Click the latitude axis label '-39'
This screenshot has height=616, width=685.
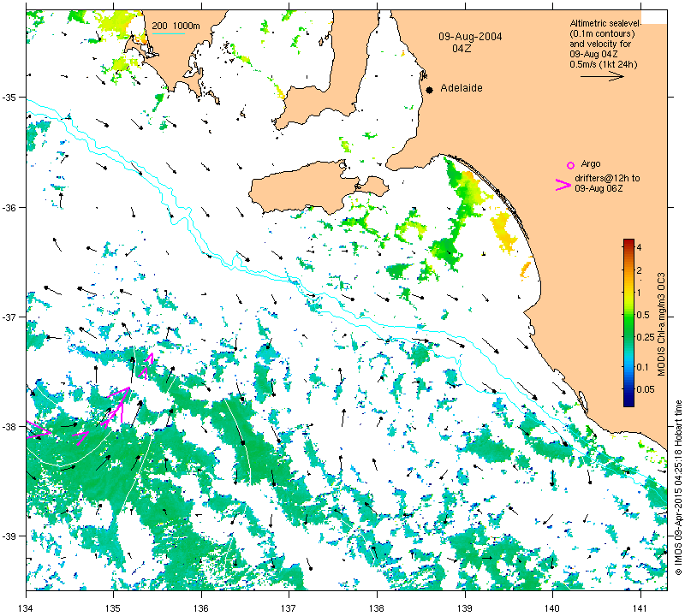coord(9,536)
